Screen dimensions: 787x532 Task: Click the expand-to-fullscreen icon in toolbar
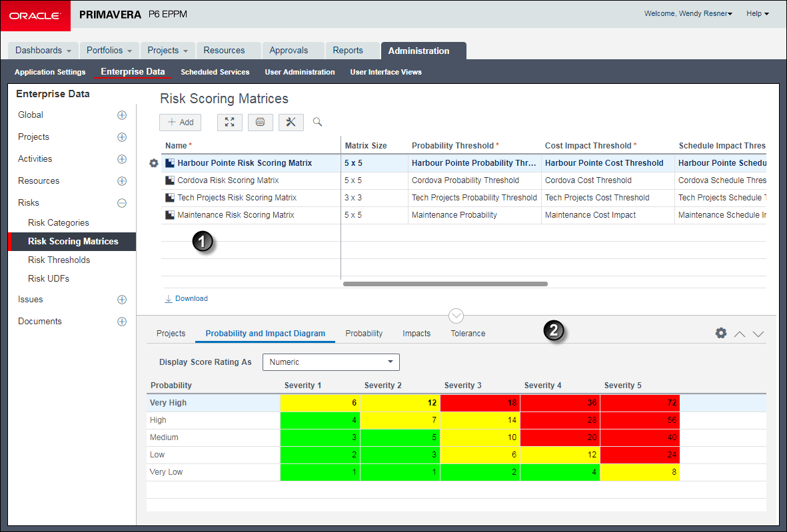coord(229,122)
